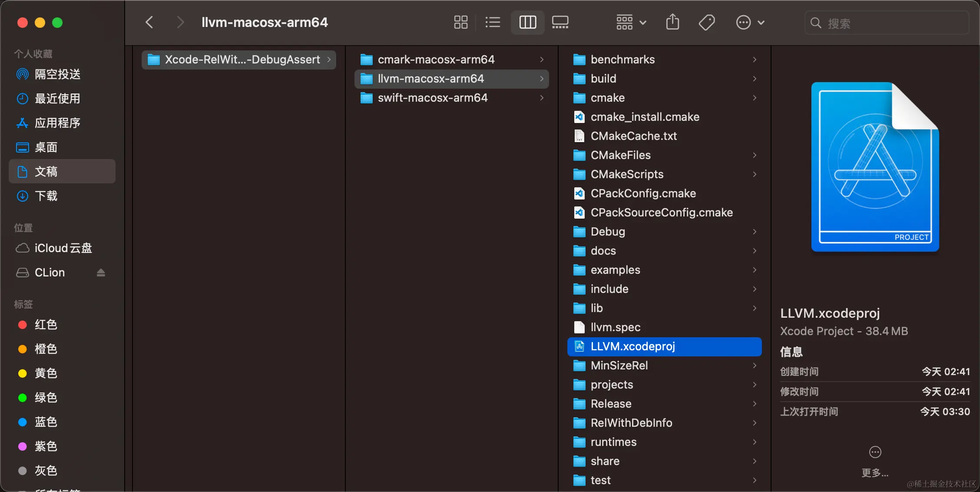Open iCloud 云盘 location
This screenshot has height=492, width=980.
[x=62, y=248]
